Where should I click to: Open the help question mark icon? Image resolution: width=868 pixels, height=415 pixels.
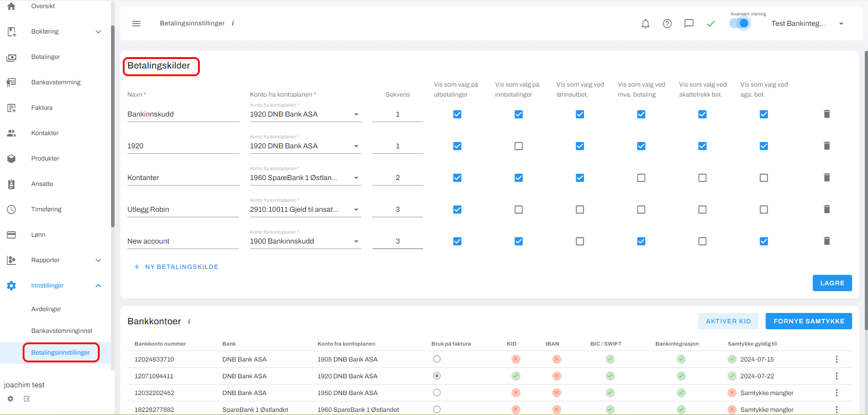tap(667, 24)
